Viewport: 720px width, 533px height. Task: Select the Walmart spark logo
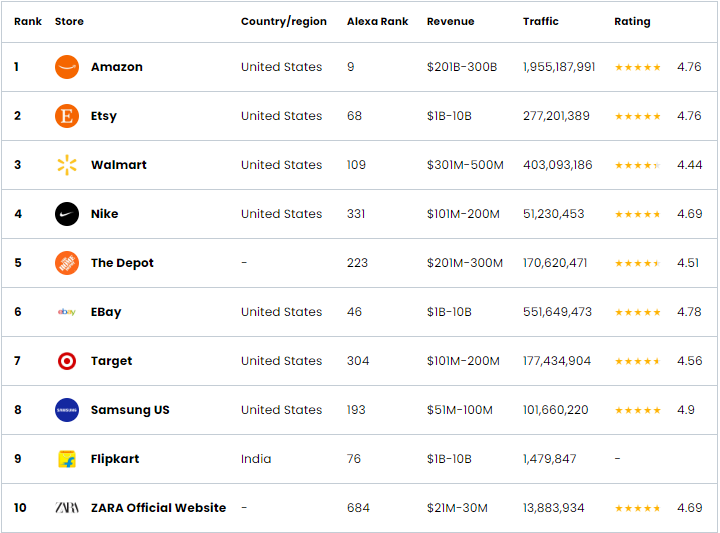pos(67,165)
